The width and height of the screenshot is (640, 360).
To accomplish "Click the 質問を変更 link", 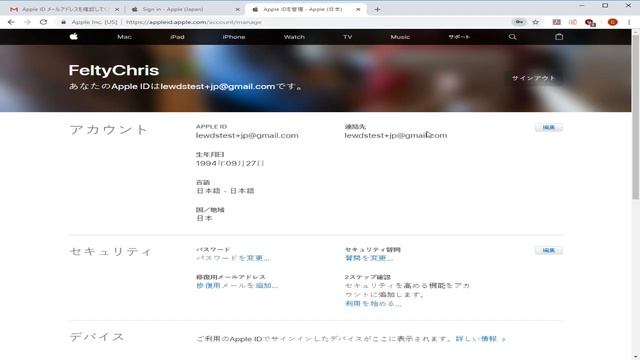I will click(x=369, y=258).
